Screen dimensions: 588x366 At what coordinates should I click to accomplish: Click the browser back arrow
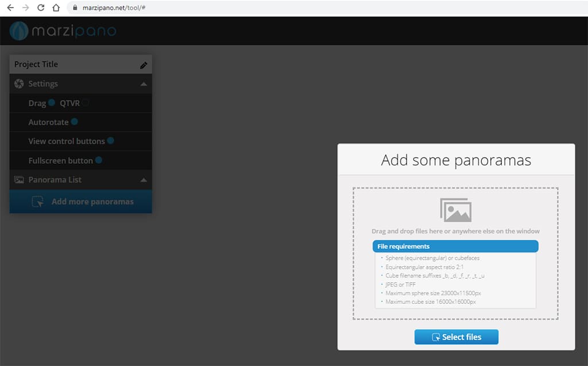(x=10, y=8)
